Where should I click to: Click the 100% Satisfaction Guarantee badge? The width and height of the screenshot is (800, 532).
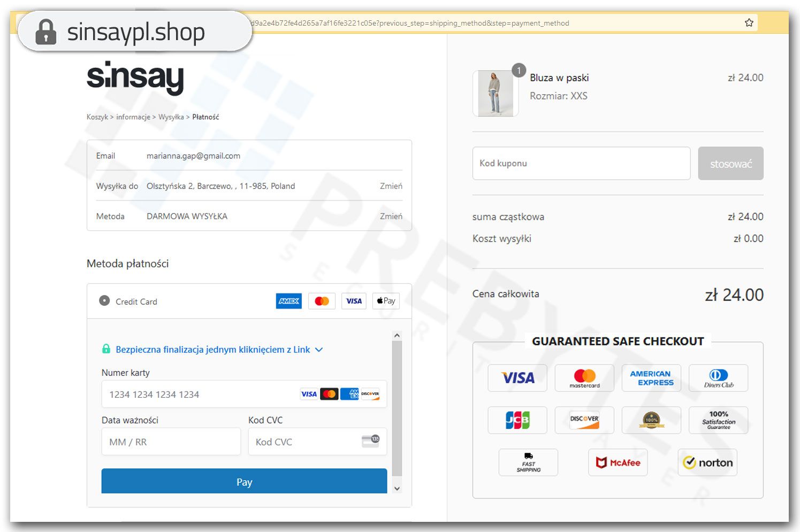coord(718,420)
